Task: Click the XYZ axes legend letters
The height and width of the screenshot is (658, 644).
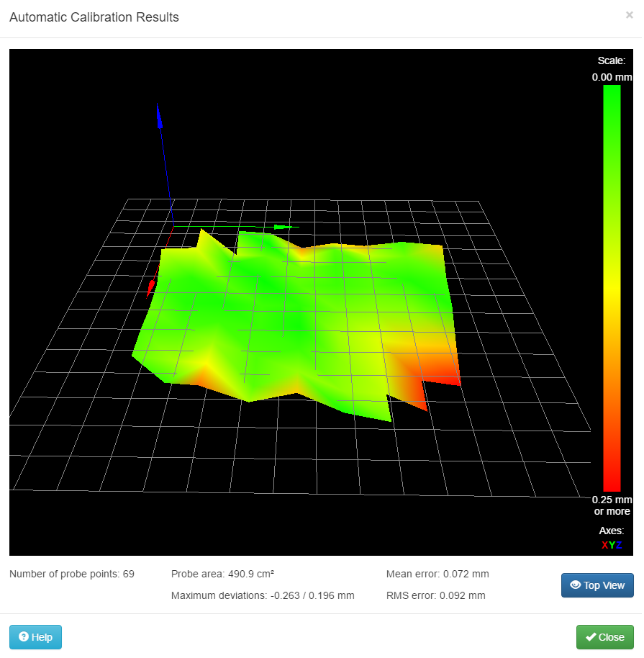Action: point(612,545)
